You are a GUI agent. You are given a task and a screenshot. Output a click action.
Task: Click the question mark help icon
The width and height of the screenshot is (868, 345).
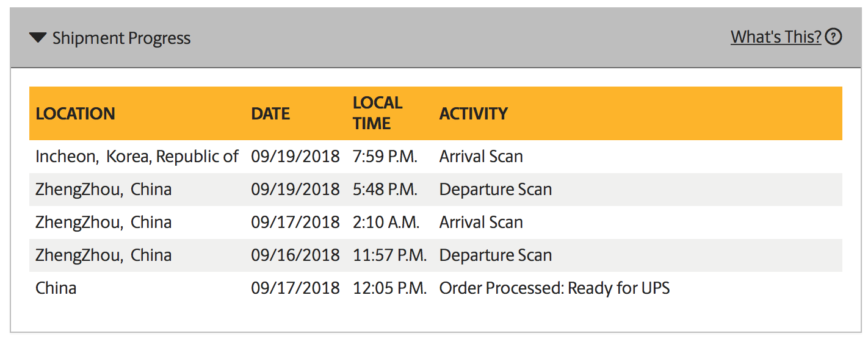coord(833,37)
